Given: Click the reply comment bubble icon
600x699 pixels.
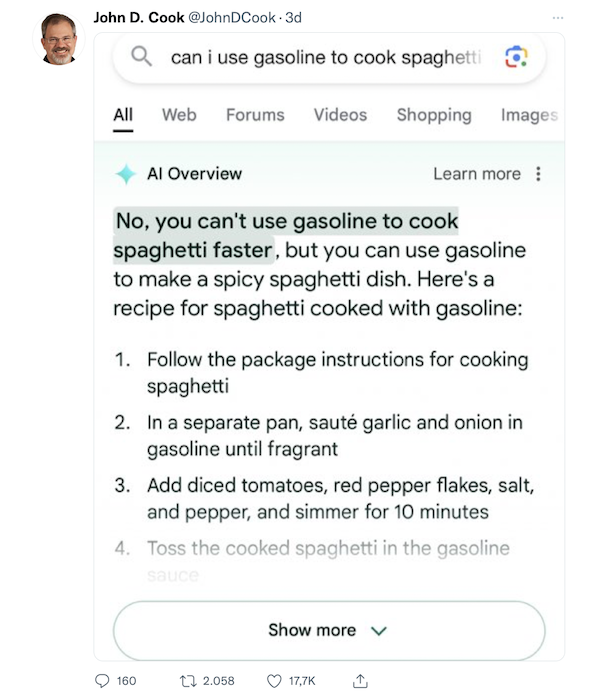Looking at the screenshot, I should (x=102, y=681).
